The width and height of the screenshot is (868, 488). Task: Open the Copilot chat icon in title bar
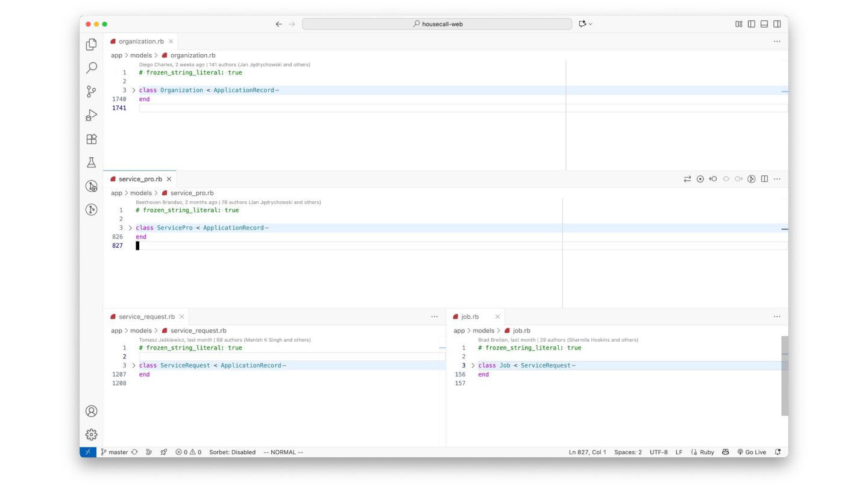[582, 24]
